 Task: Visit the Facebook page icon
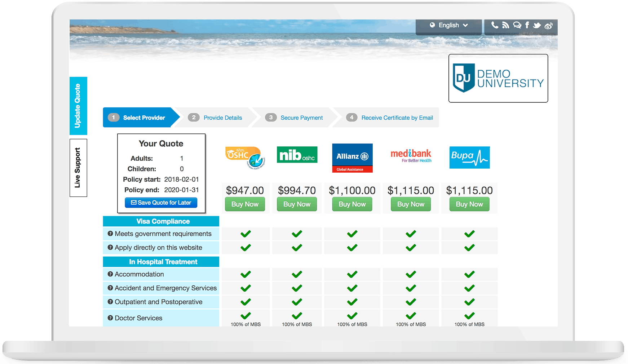click(527, 25)
